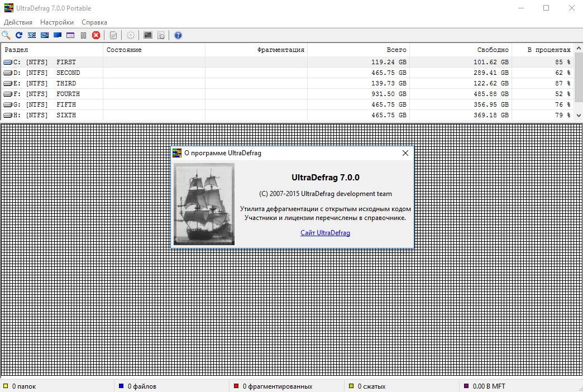This screenshot has height=392, width=583.
Task: Click the 0.00 B MFT status entry
Action: [x=489, y=386]
